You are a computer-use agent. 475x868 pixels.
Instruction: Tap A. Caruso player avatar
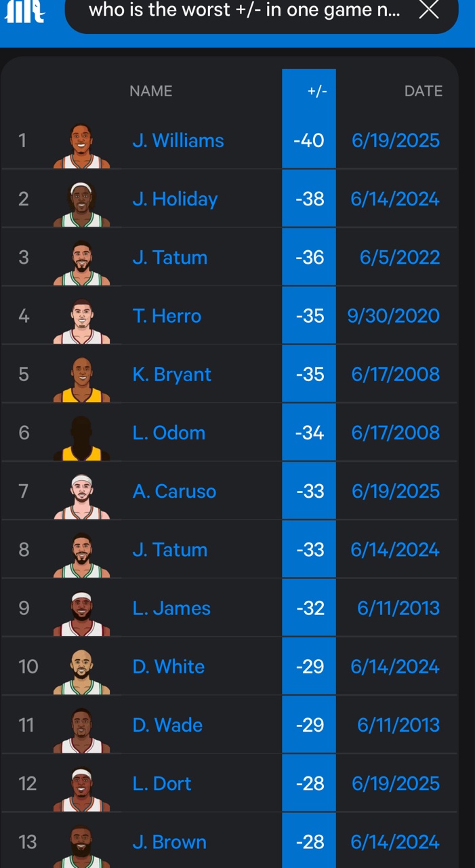pyautogui.click(x=81, y=496)
